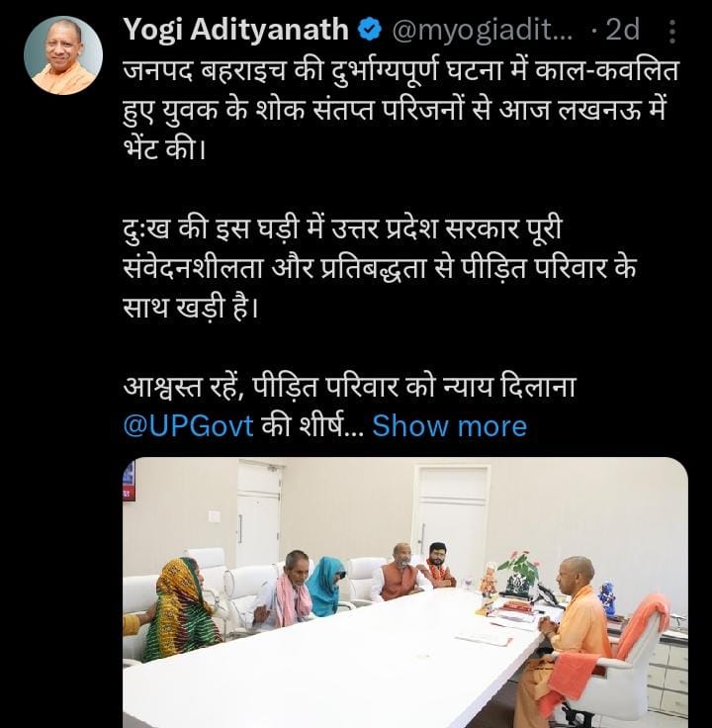This screenshot has height=728, width=712.
Task: Open the attached meeting photo
Action: tap(405, 592)
